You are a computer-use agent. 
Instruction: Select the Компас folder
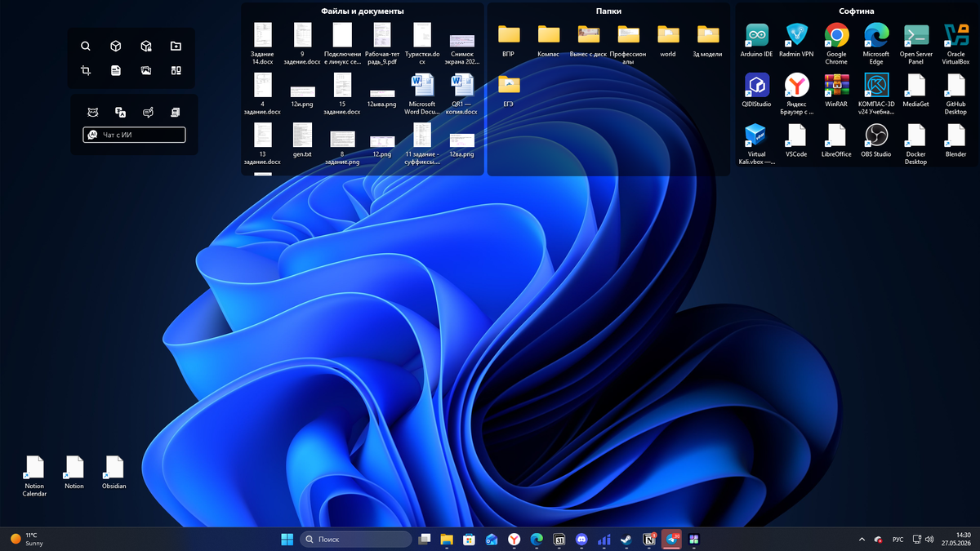pos(549,40)
